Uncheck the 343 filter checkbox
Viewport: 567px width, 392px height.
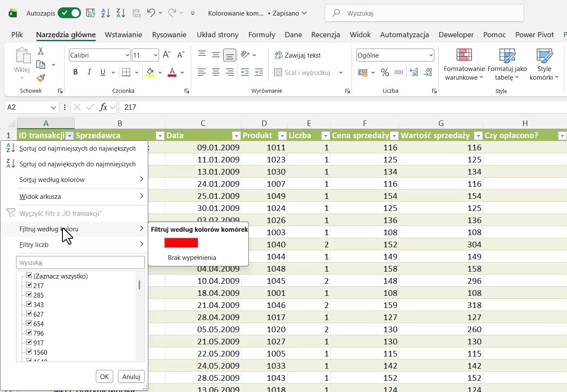pyautogui.click(x=29, y=304)
